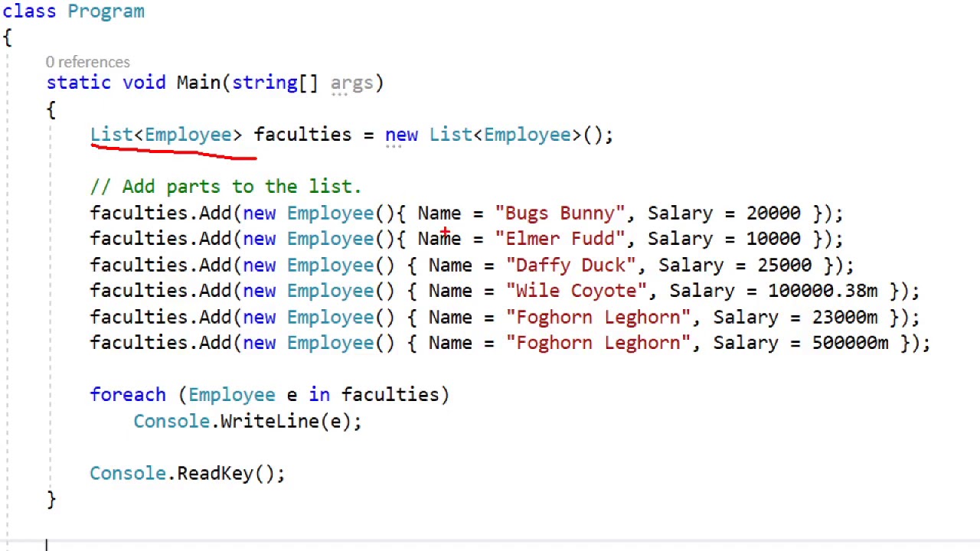This screenshot has height=551, width=980.
Task: Click the 'static' keyword
Action: pyautogui.click(x=79, y=83)
